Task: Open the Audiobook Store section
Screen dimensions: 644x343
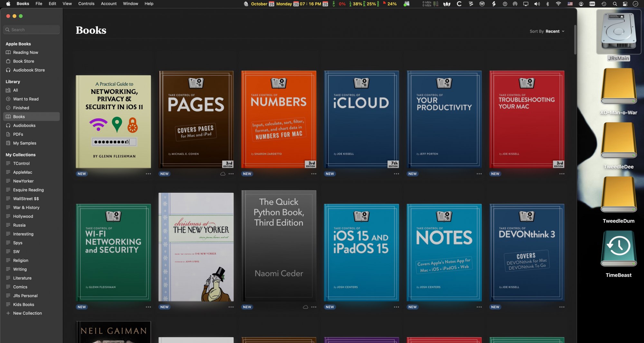Action: coord(29,70)
